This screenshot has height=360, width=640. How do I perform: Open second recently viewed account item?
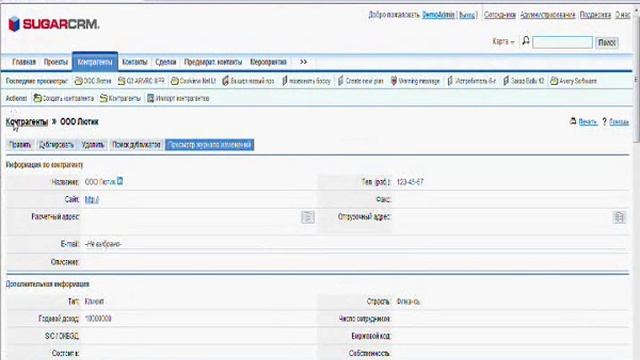pos(141,81)
